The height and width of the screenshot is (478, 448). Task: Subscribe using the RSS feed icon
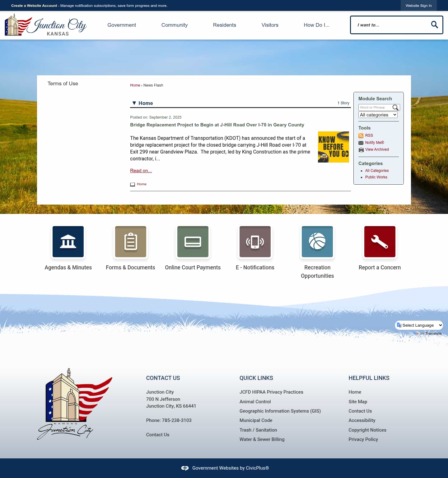pyautogui.click(x=361, y=135)
